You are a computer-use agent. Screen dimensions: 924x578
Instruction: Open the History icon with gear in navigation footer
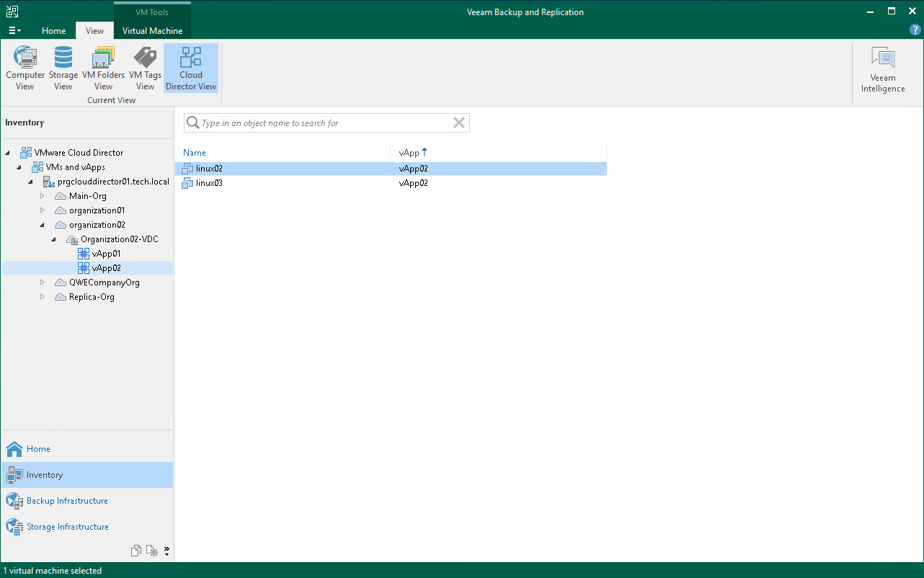(151, 551)
